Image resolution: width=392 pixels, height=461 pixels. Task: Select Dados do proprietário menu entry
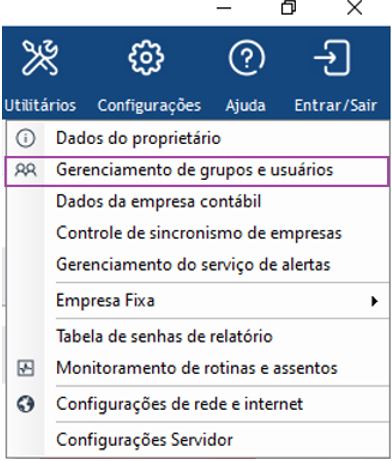point(197,138)
